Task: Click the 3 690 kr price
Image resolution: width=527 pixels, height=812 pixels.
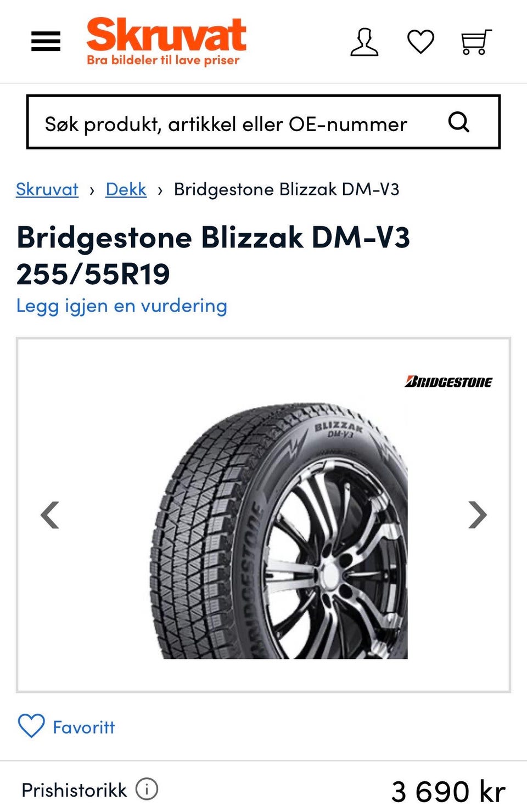Action: 448,792
